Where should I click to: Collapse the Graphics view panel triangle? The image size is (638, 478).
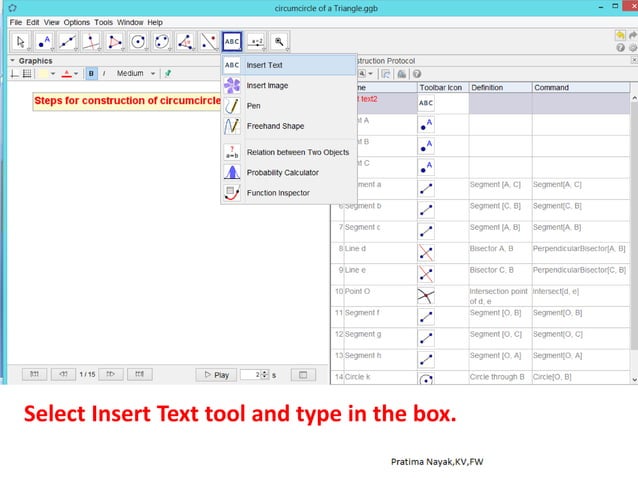click(12, 60)
